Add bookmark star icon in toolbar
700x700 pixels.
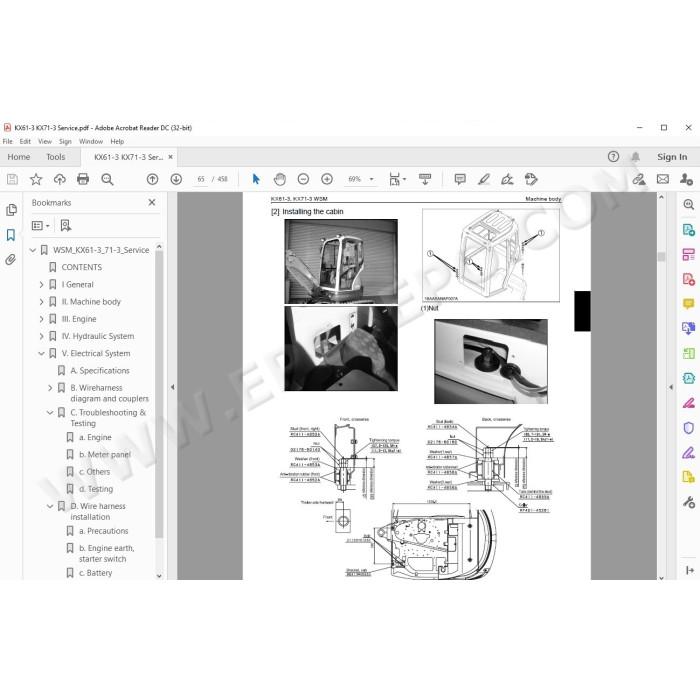(36, 179)
